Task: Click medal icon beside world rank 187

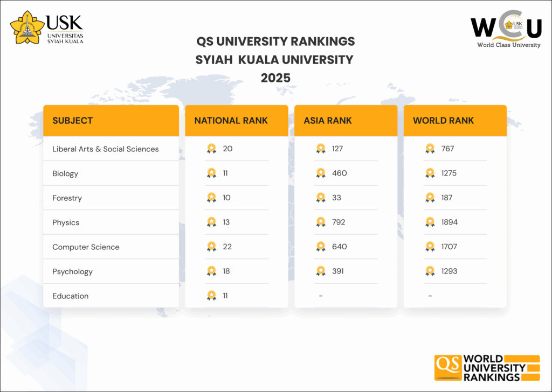Action: tap(430, 198)
